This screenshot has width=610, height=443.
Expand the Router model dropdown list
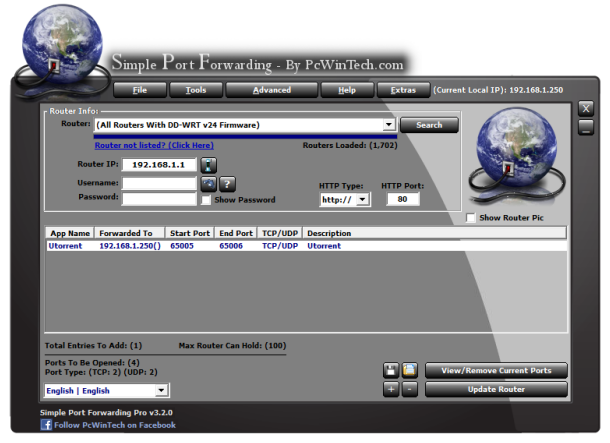click(x=388, y=125)
